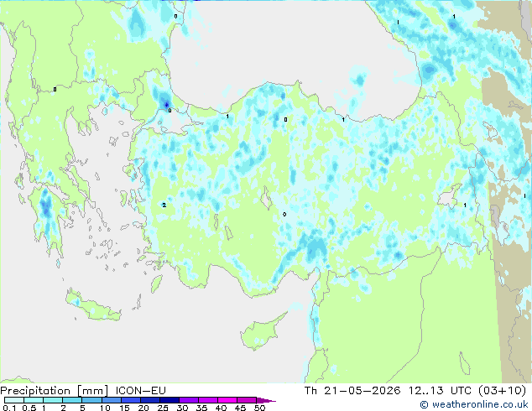Click the '35' legend label
The height and width of the screenshot is (411, 532).
pos(201,408)
